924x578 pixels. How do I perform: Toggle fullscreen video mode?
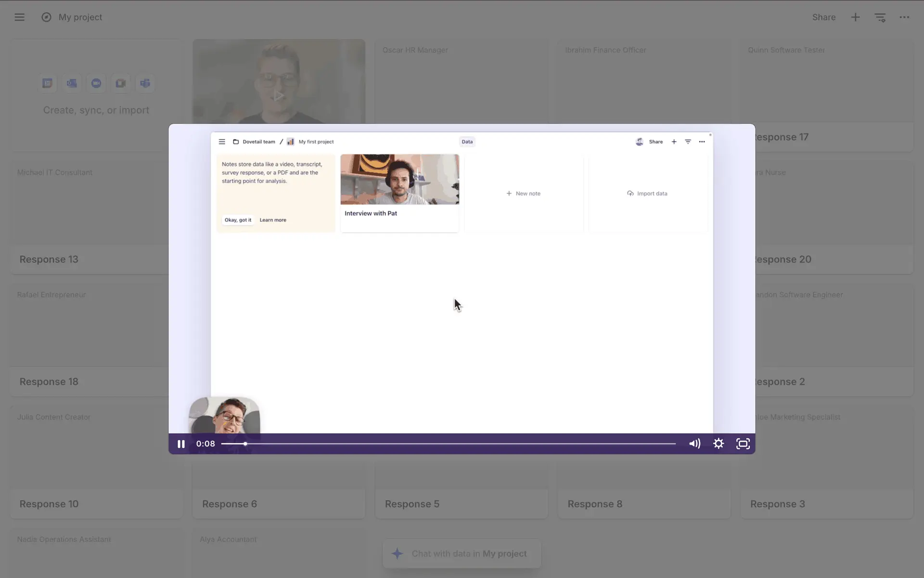[743, 444]
